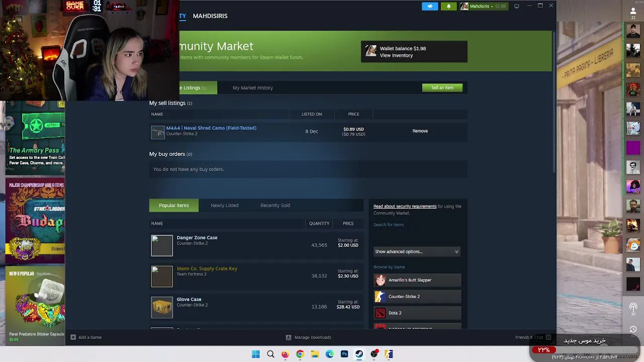Click the Glove Case crate icon
Image resolution: width=644 pixels, height=362 pixels.
pos(162,307)
